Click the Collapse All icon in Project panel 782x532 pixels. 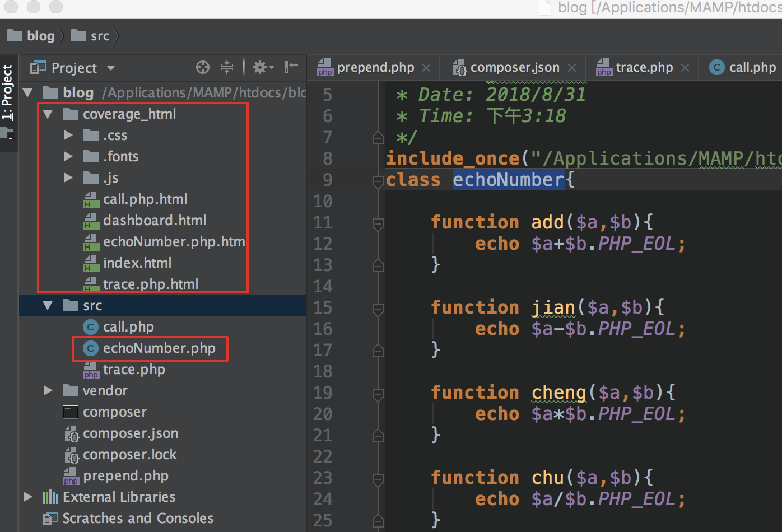(x=227, y=68)
